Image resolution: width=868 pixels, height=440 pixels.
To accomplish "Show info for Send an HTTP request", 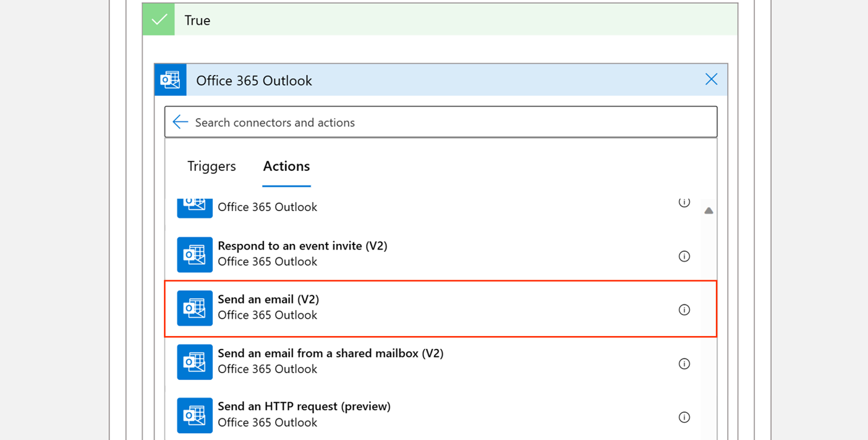I will (x=684, y=417).
